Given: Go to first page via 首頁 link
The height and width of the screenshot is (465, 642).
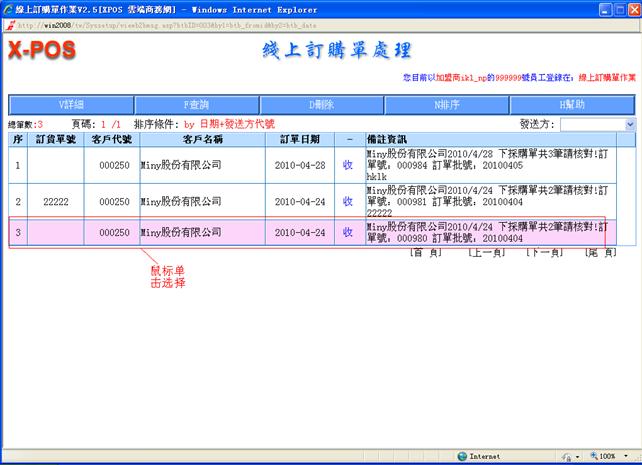Looking at the screenshot, I should (x=427, y=254).
